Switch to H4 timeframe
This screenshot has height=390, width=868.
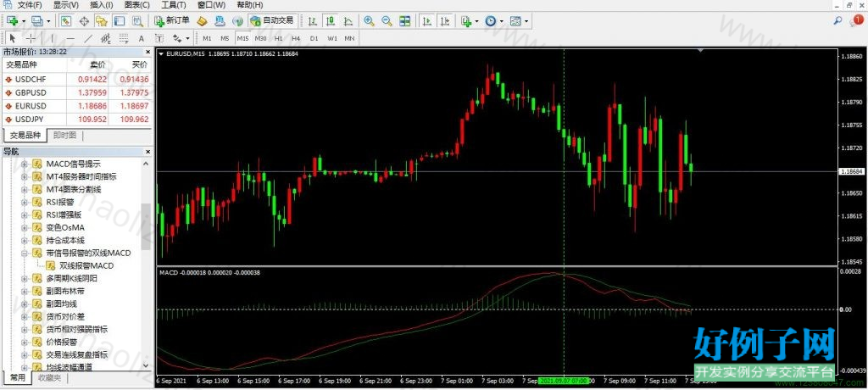[x=296, y=38]
